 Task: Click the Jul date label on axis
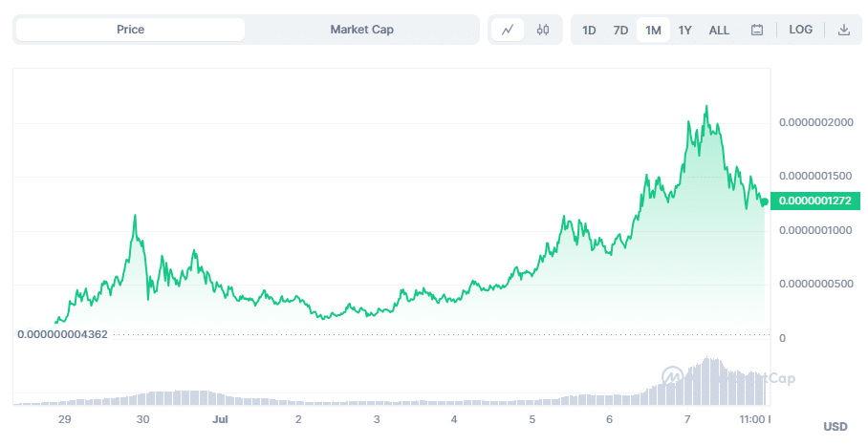[x=220, y=419]
